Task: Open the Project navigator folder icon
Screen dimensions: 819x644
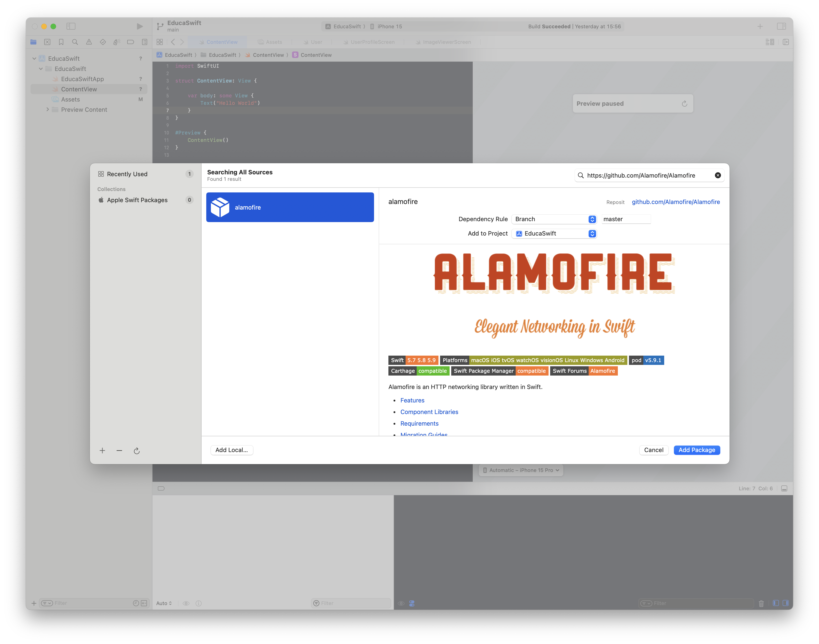Action: point(33,42)
